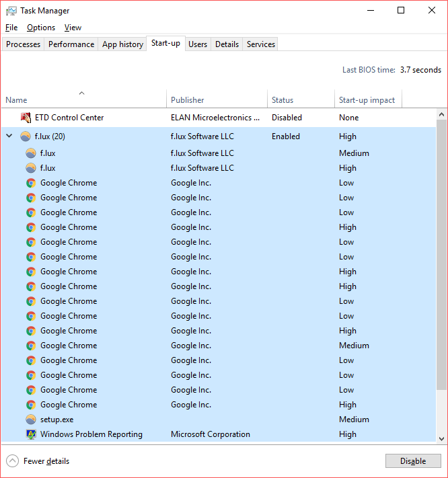This screenshot has width=448, height=478.
Task: Minimize the Task Manager window
Action: 371,10
